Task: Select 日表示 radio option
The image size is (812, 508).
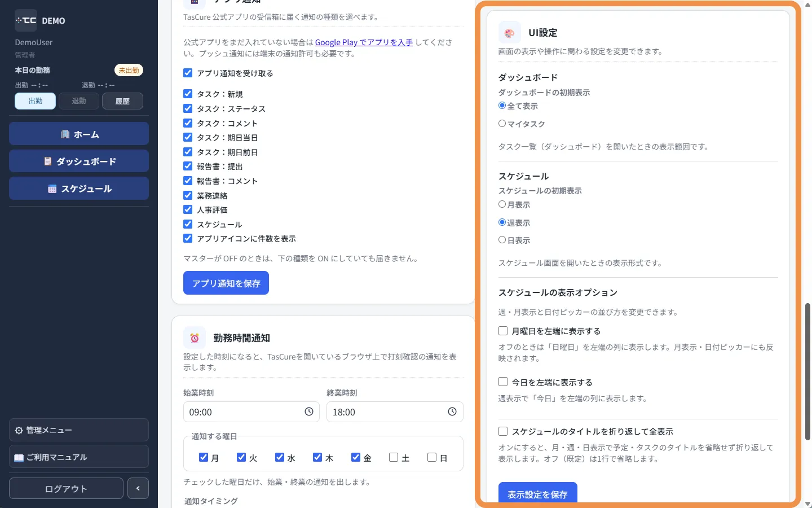Action: (502, 240)
